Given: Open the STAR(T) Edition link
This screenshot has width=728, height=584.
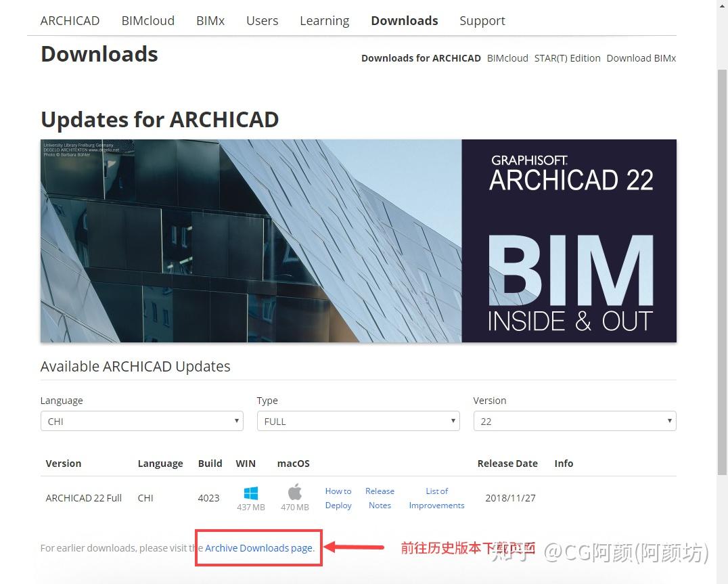Looking at the screenshot, I should pyautogui.click(x=567, y=58).
